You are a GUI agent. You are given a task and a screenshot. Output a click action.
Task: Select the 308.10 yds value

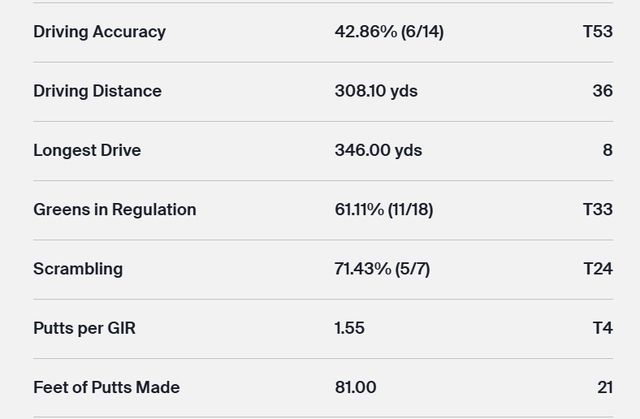(376, 91)
